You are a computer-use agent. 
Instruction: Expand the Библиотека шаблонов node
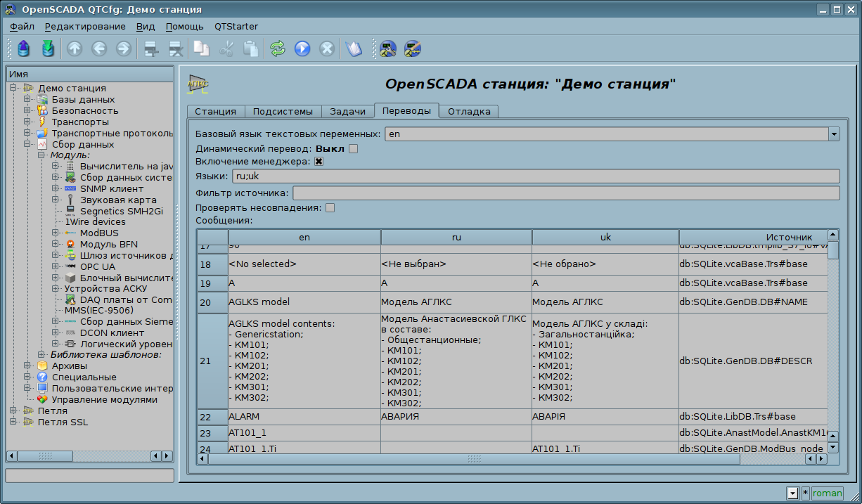(x=41, y=354)
